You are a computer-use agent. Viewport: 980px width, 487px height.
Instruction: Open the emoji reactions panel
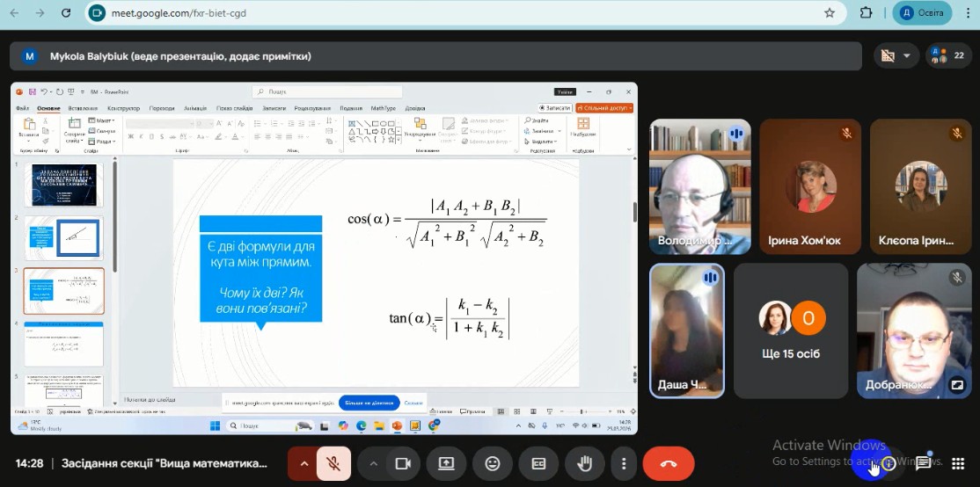[493, 463]
